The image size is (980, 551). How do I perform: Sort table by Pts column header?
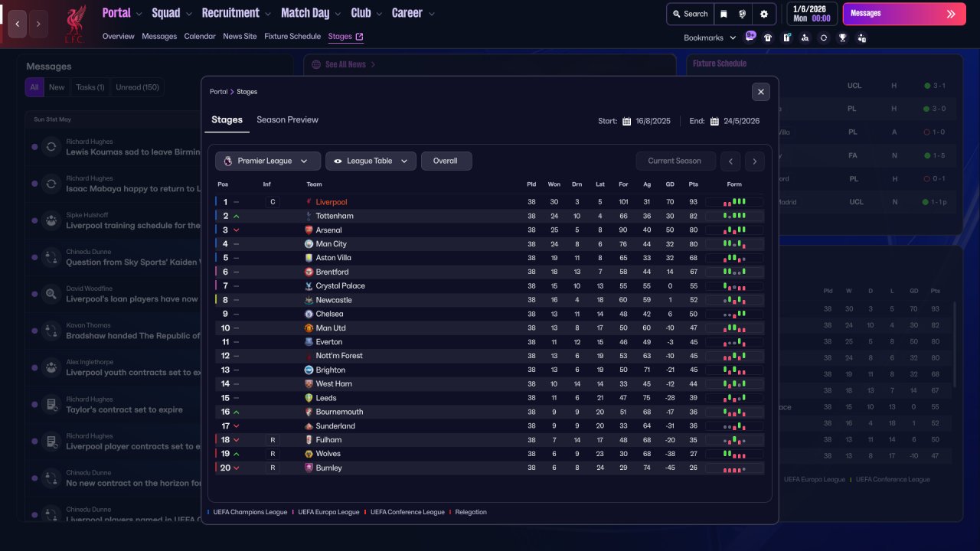click(693, 184)
